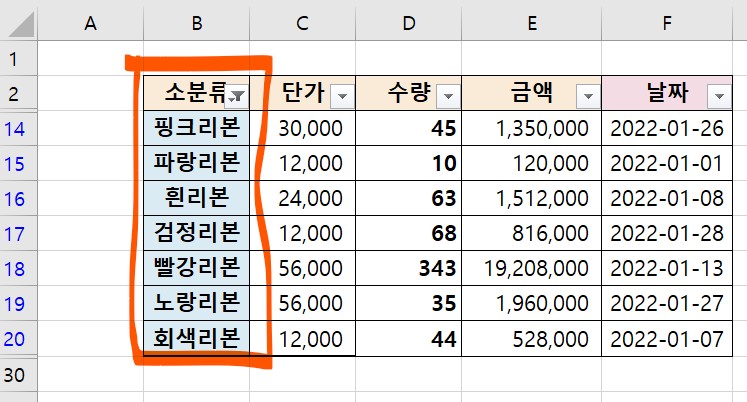Open the 날짜 filter dropdown
The height and width of the screenshot is (402, 747).
coord(719,97)
